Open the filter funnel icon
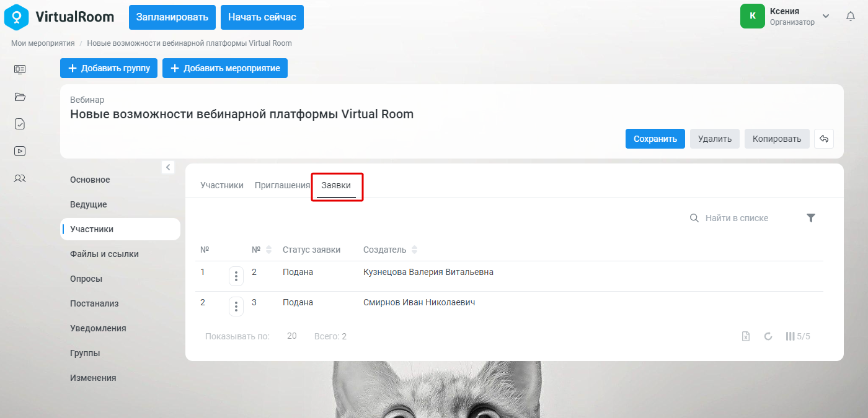 tap(811, 218)
